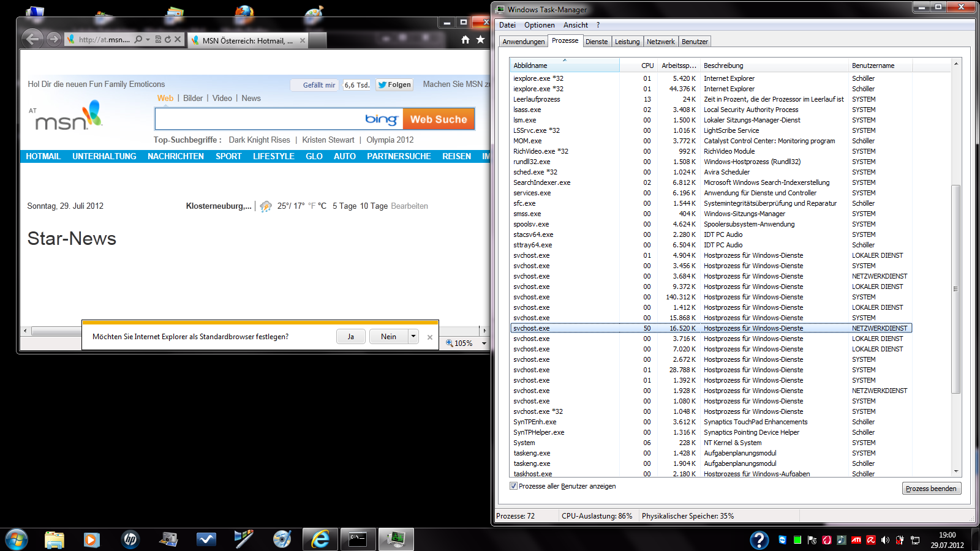Click the network connection tray icon
The height and width of the screenshot is (551, 980).
coord(915,540)
